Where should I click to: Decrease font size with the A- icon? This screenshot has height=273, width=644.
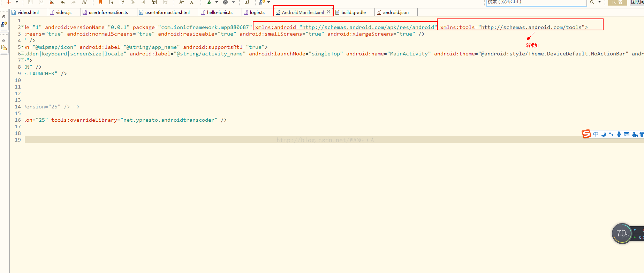point(192,2)
